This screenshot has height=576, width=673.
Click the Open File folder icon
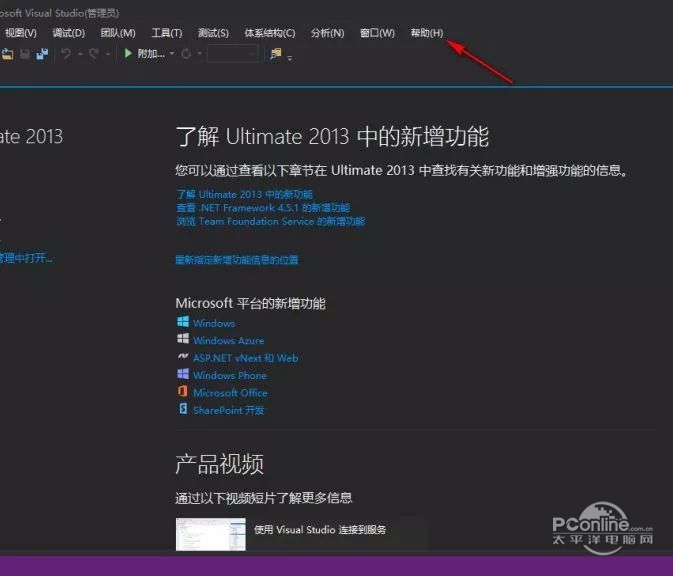click(7, 54)
